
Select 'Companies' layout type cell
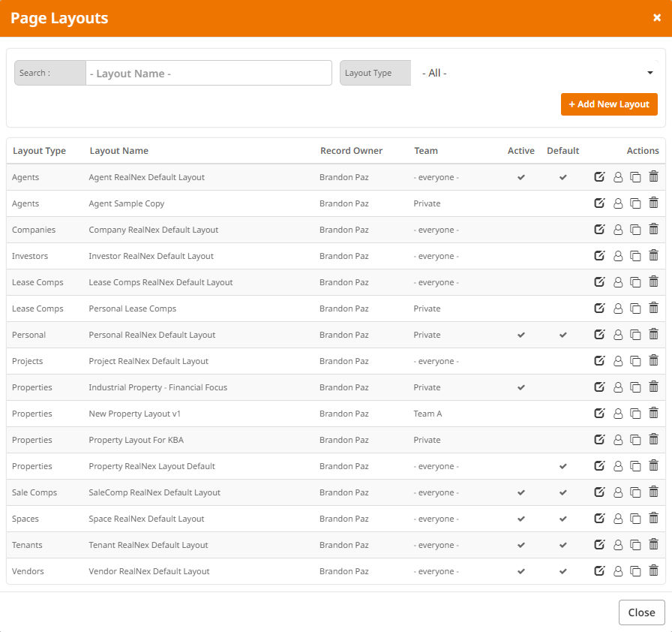(x=34, y=230)
